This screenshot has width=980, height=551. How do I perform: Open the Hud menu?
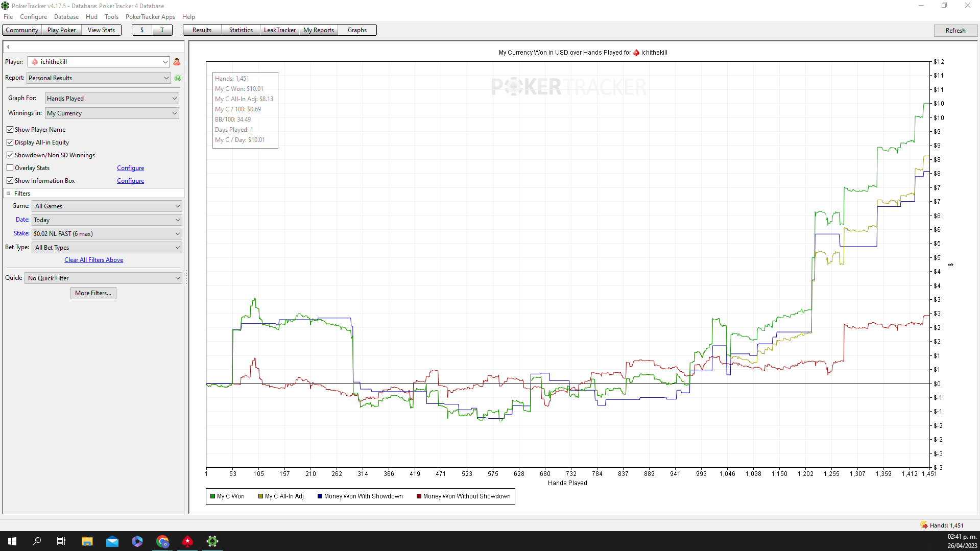92,17
